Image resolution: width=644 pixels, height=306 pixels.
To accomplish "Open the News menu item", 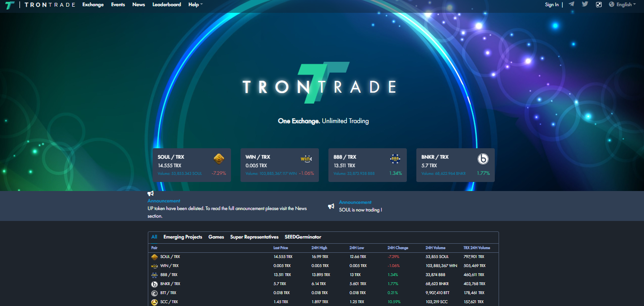I will (138, 4).
